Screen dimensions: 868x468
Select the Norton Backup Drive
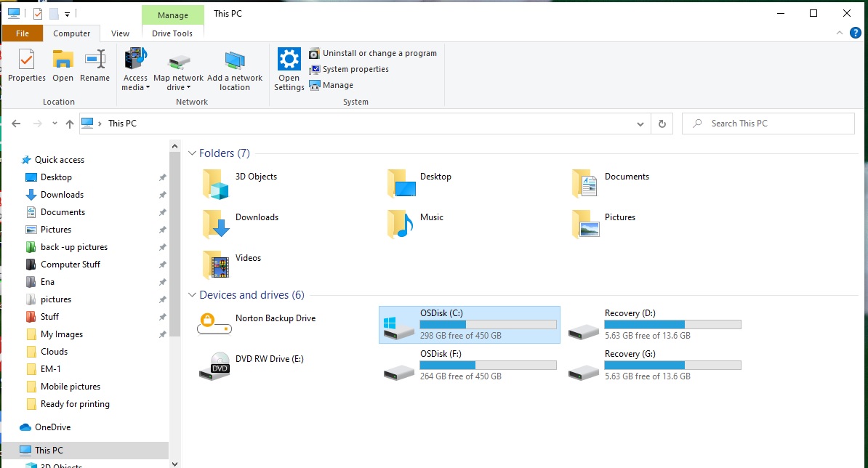(x=257, y=324)
